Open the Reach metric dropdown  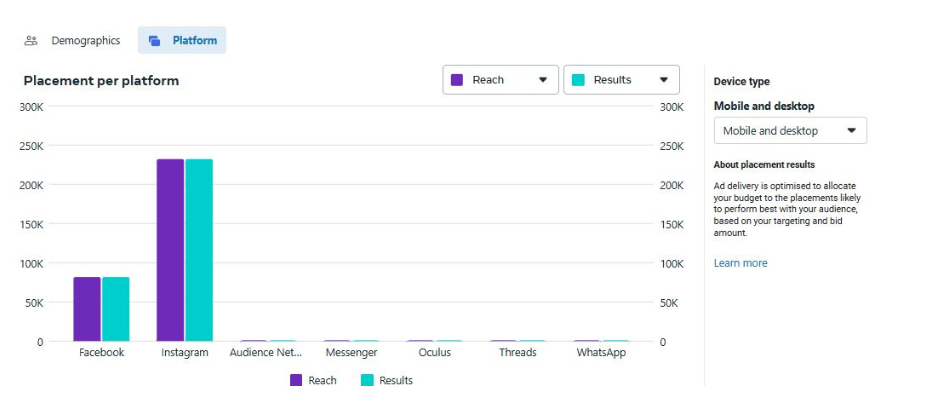(500, 80)
